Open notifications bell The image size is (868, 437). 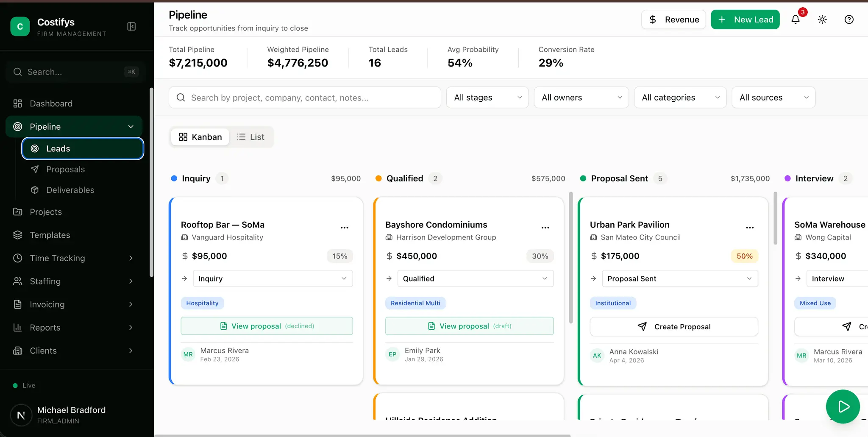796,19
